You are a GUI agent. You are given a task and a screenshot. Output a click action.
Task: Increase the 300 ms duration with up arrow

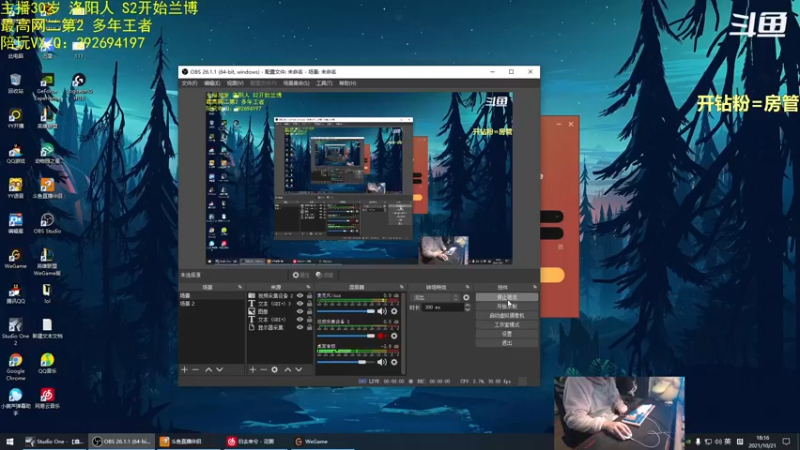point(467,305)
